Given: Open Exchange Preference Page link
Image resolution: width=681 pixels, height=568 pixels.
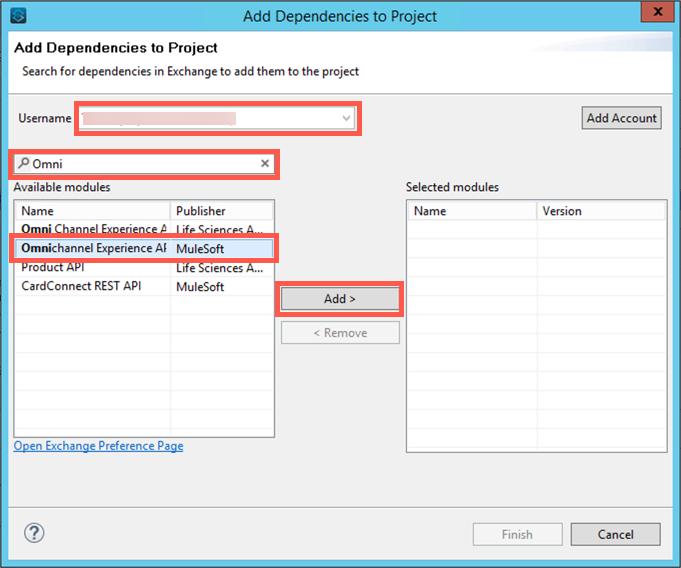Looking at the screenshot, I should click(x=99, y=446).
